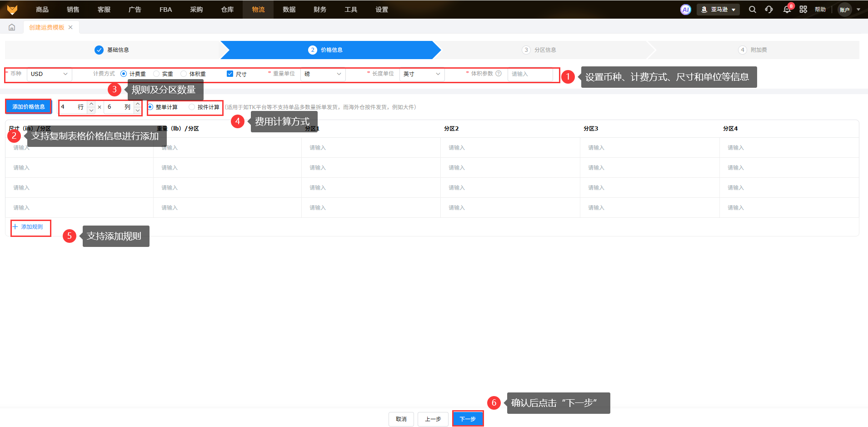Screen dimensions: 868x427
Task: Open the apps grid icon
Action: pos(803,10)
